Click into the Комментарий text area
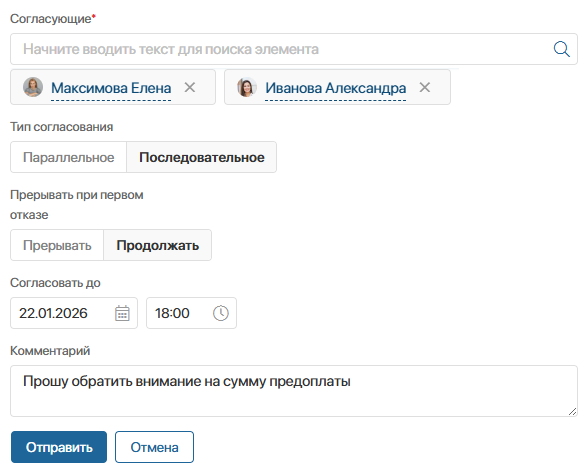The height and width of the screenshot is (471, 583). (x=294, y=391)
